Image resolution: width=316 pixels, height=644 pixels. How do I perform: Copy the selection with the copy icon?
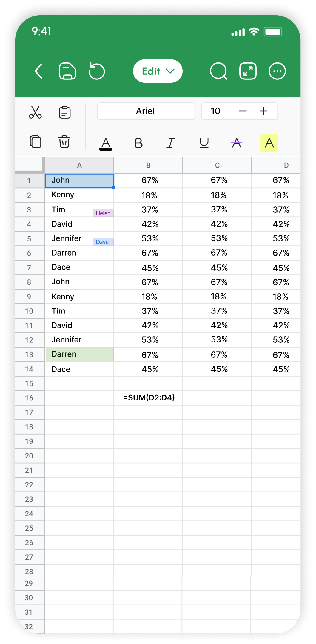35,142
